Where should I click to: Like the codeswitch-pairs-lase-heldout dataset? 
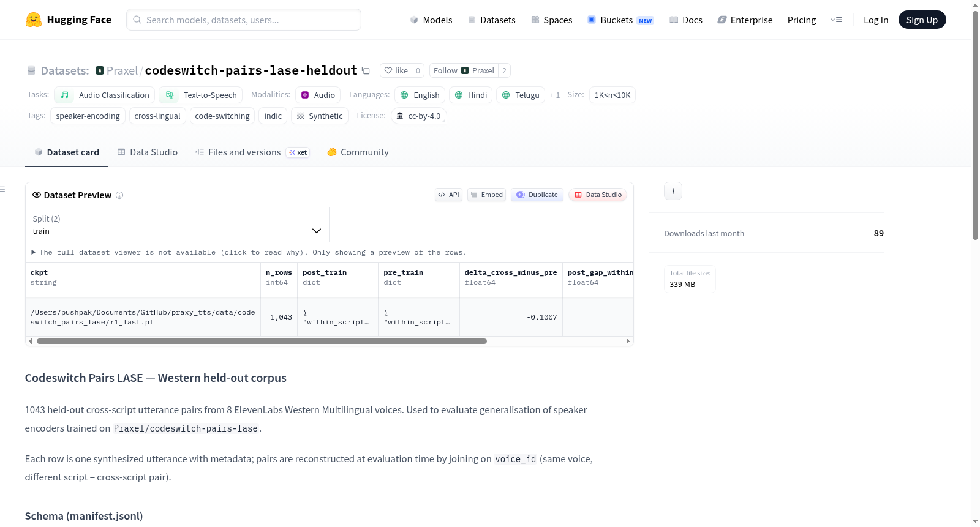tap(396, 70)
